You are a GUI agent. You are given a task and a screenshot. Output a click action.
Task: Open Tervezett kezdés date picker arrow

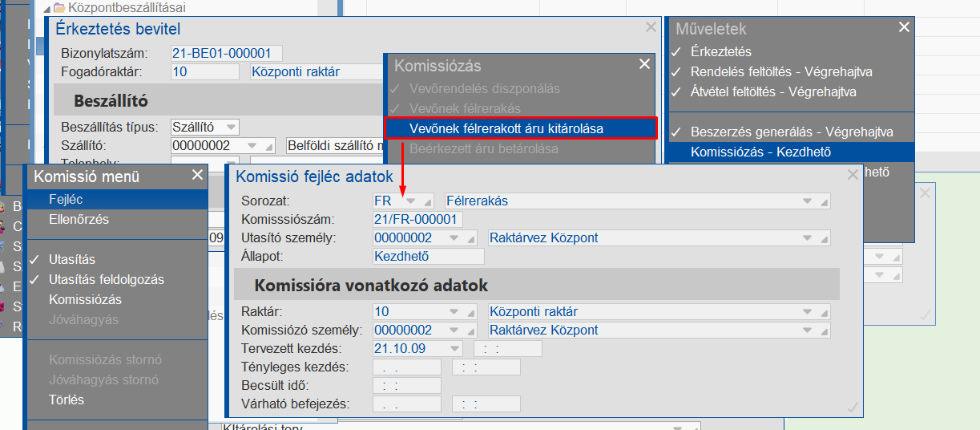pos(456,348)
